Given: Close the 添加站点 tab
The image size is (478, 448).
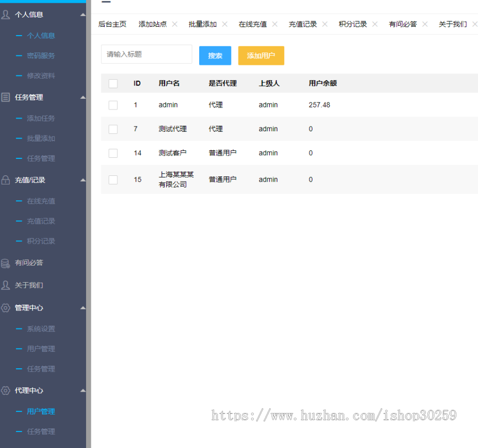Looking at the screenshot, I should tap(175, 24).
